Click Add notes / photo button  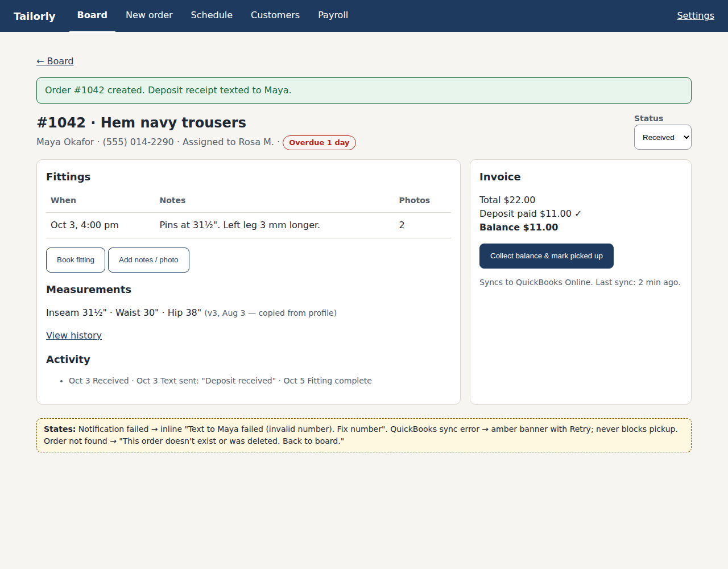tap(148, 260)
